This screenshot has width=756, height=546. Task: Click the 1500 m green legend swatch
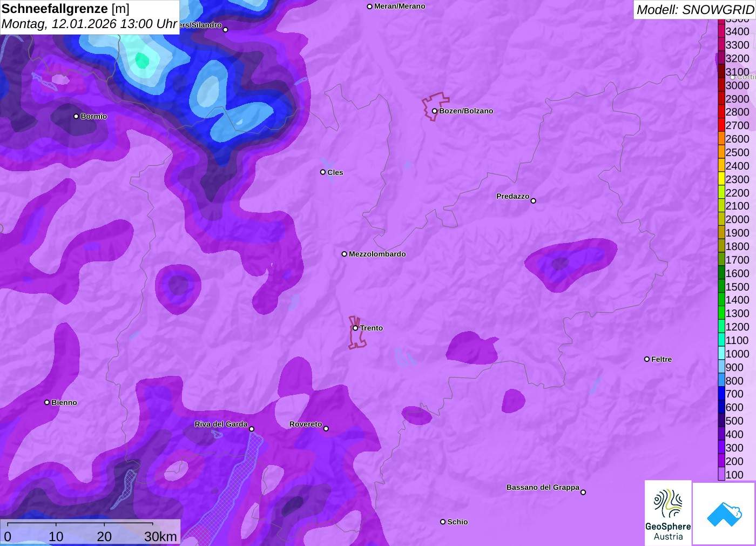(721, 286)
